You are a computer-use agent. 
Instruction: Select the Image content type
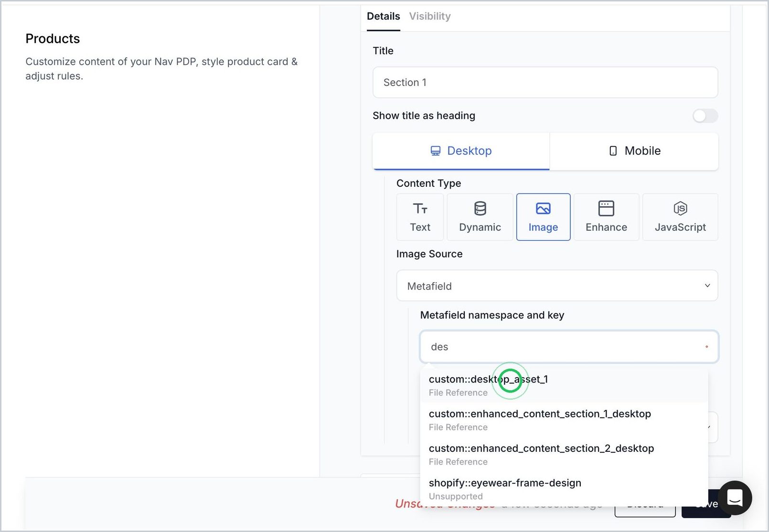coord(543,217)
